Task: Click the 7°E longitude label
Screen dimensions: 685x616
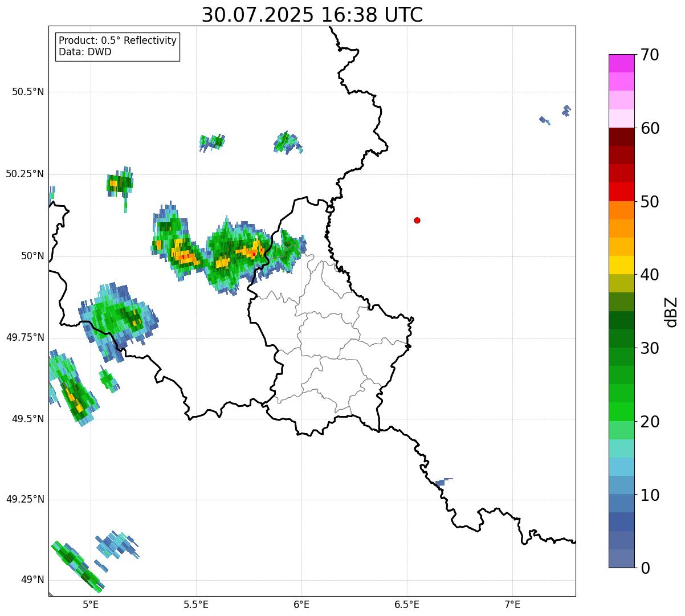Action: point(512,605)
